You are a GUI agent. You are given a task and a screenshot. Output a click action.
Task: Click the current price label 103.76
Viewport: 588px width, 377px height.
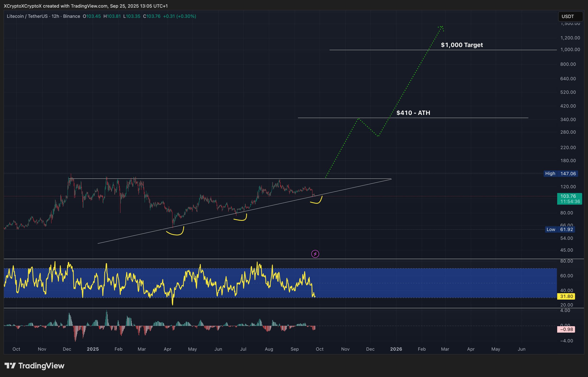point(570,196)
